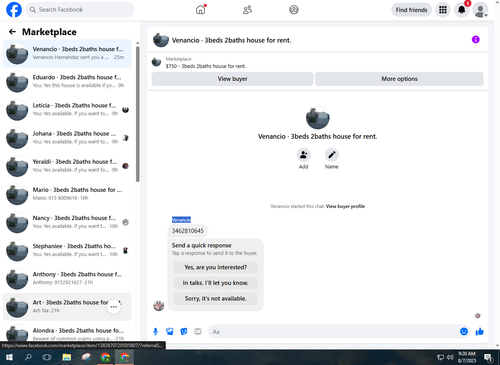The image size is (500, 365).
Task: Click the Add people icon
Action: [304, 155]
